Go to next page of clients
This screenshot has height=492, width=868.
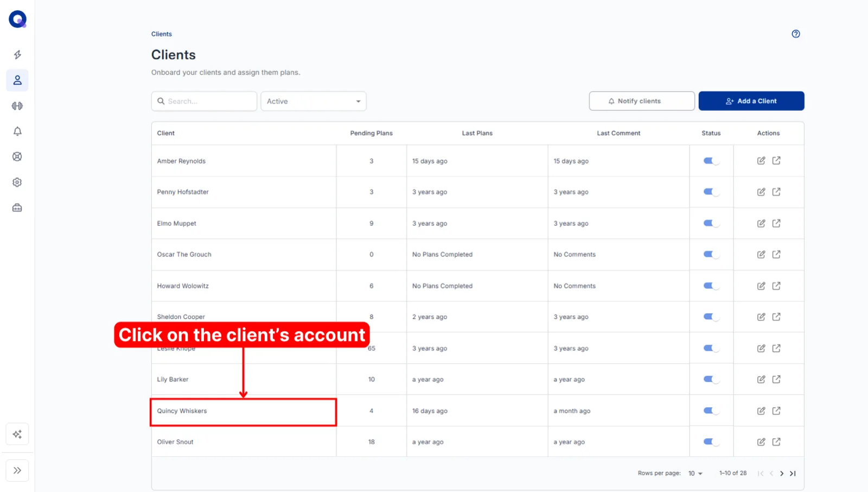point(782,474)
